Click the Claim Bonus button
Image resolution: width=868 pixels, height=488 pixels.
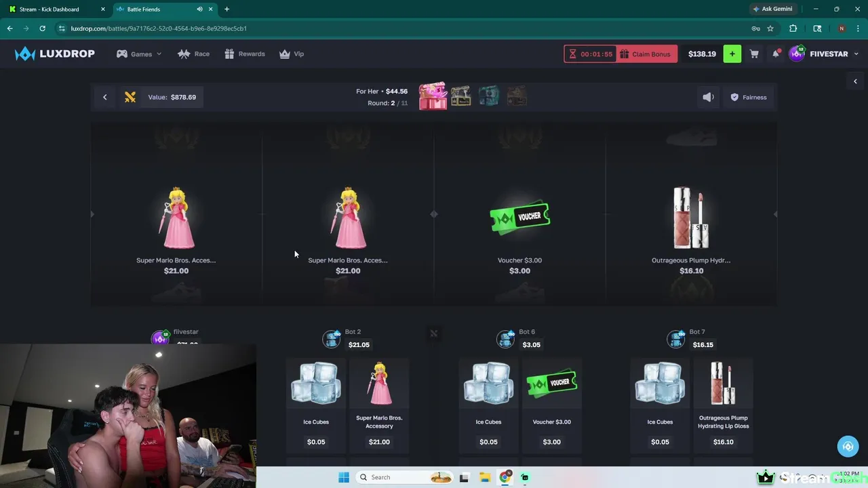click(646, 54)
